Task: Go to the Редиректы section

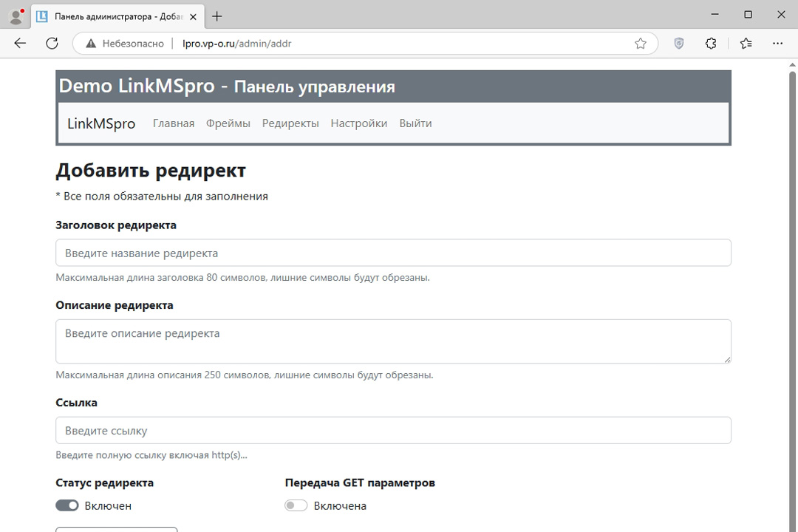Action: 290,123
